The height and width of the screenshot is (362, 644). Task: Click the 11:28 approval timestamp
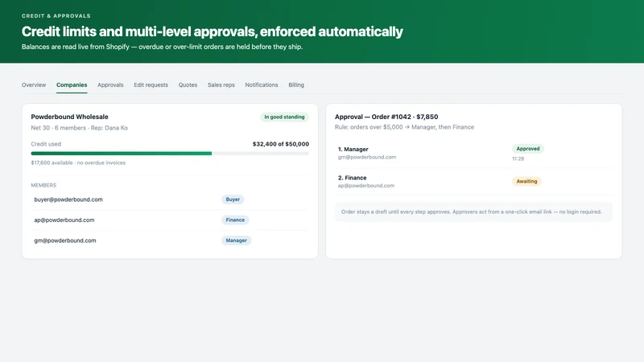click(x=518, y=158)
